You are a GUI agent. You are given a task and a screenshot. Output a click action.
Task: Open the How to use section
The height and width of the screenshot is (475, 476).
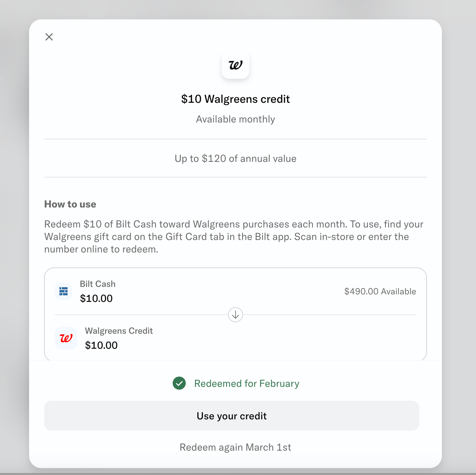(x=70, y=204)
